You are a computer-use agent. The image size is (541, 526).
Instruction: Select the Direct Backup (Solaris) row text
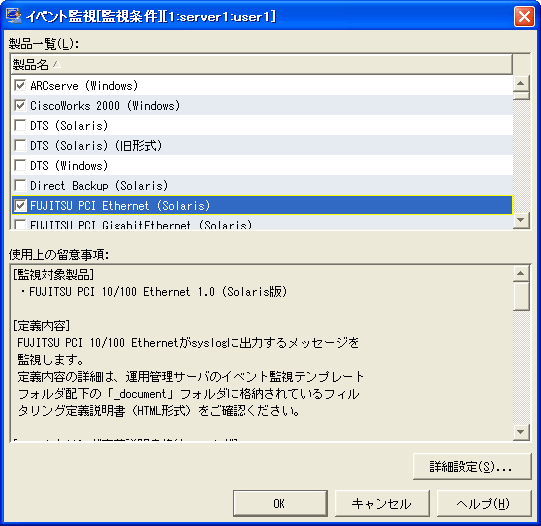tap(99, 186)
